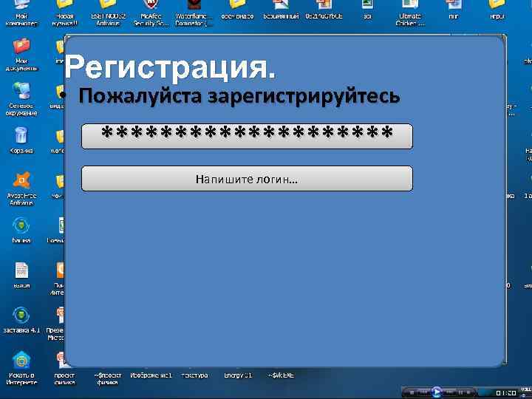Open the Ultimate Chicken desktop icon
The width and height of the screenshot is (532, 399).
click(410, 13)
